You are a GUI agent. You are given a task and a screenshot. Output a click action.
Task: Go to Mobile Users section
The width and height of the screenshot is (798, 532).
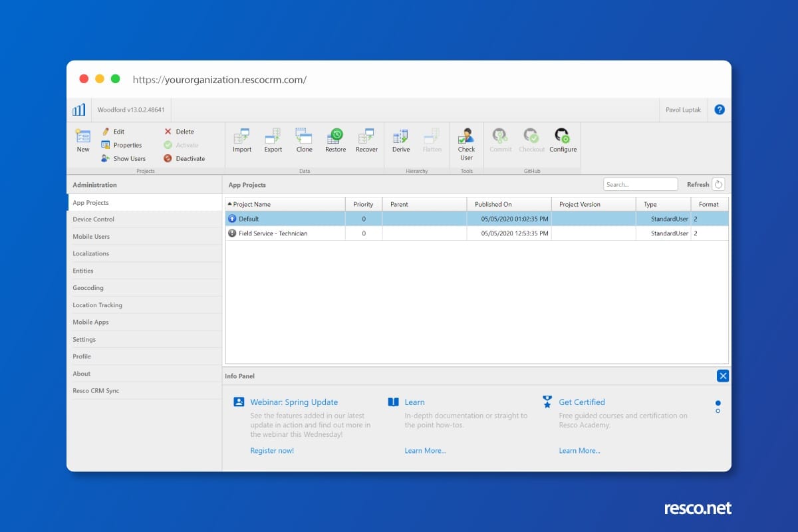pyautogui.click(x=144, y=237)
